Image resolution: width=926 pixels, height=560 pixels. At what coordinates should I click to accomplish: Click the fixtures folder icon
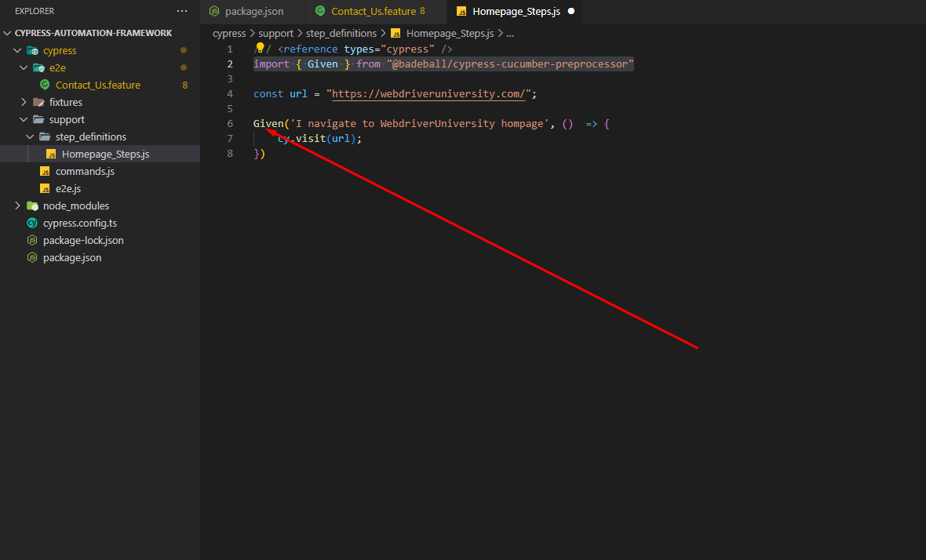pyautogui.click(x=39, y=102)
